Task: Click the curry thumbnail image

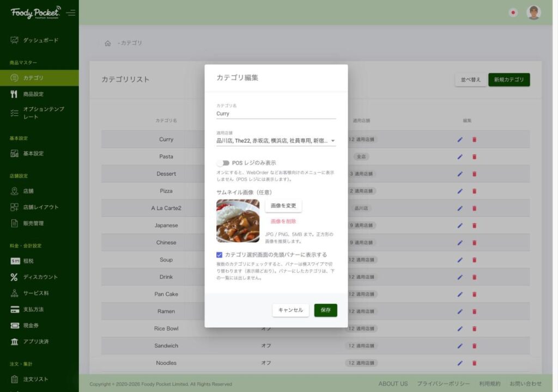Action: click(238, 221)
